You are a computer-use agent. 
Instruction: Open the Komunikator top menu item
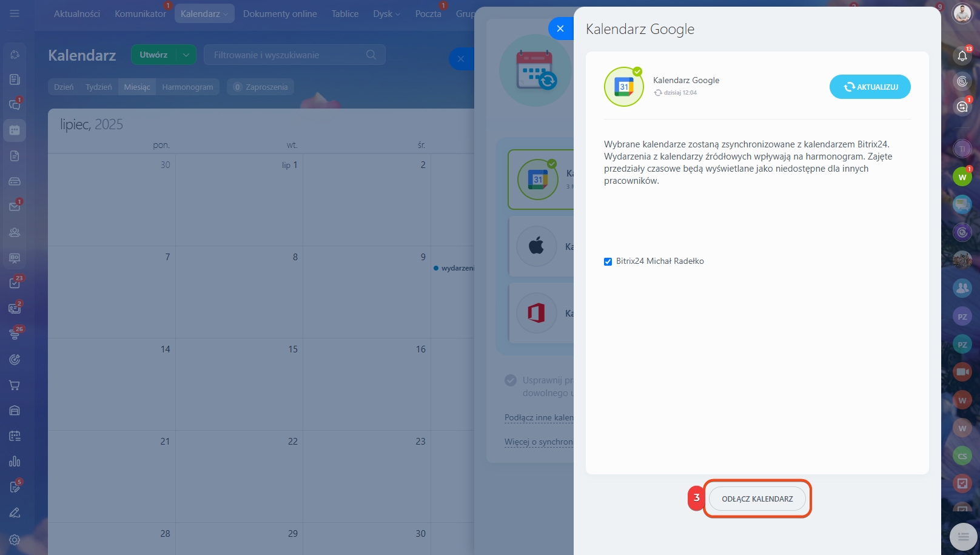click(140, 13)
